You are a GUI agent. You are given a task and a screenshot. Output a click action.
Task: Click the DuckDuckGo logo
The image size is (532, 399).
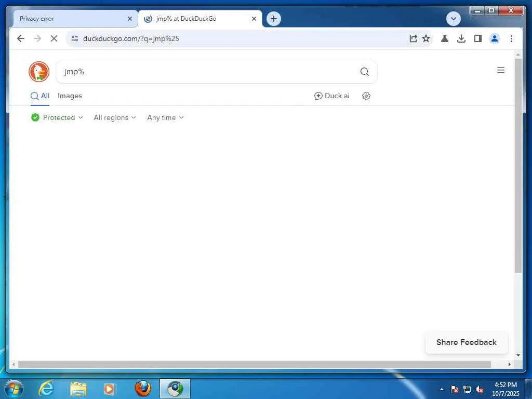(x=39, y=72)
